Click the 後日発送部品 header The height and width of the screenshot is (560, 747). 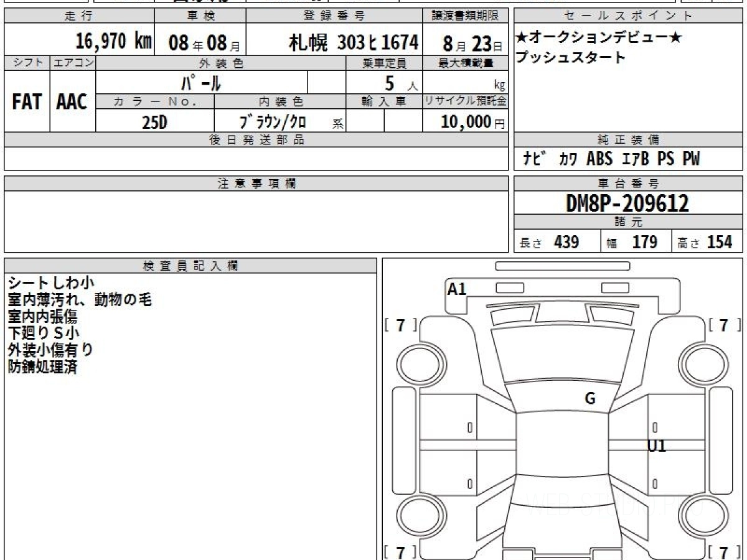click(x=256, y=140)
